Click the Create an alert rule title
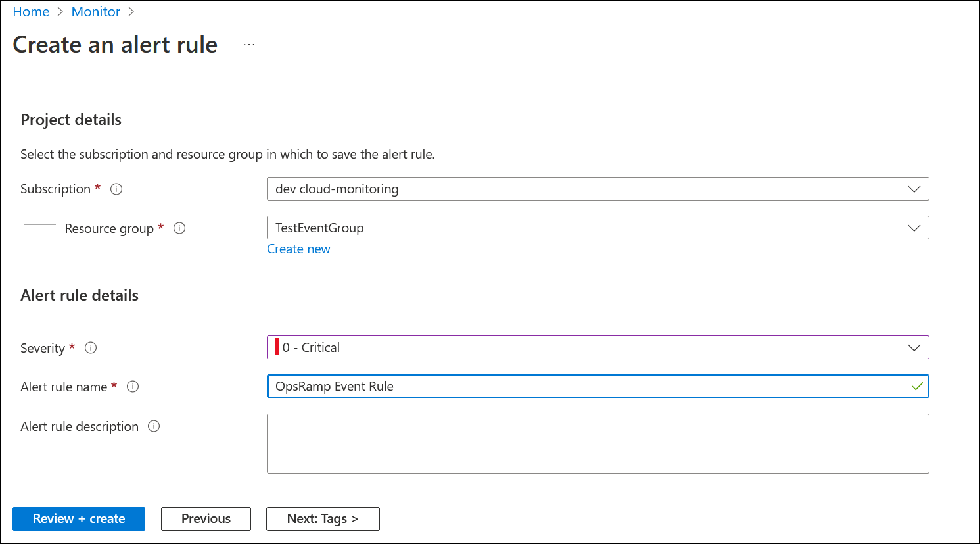Image resolution: width=980 pixels, height=544 pixels. 115,45
